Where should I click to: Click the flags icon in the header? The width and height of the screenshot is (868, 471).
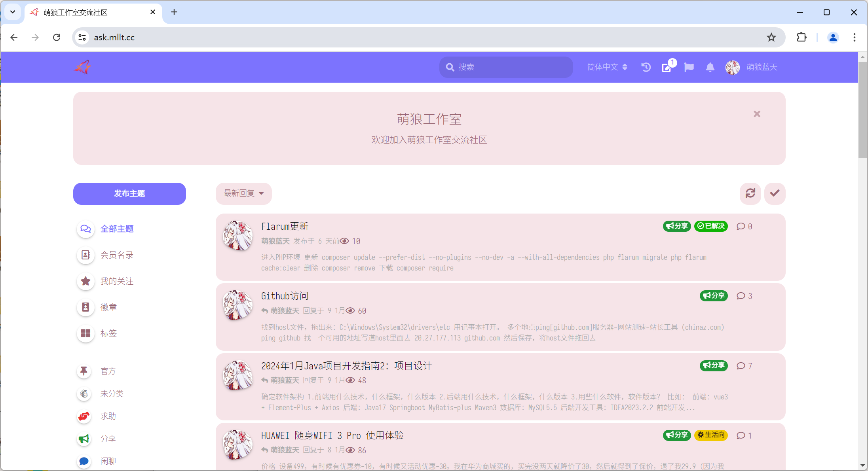689,67
